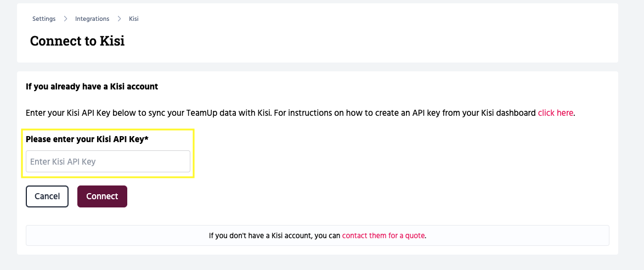This screenshot has width=644, height=270.
Task: Focus the Enter Kisi API Key field
Action: [108, 161]
